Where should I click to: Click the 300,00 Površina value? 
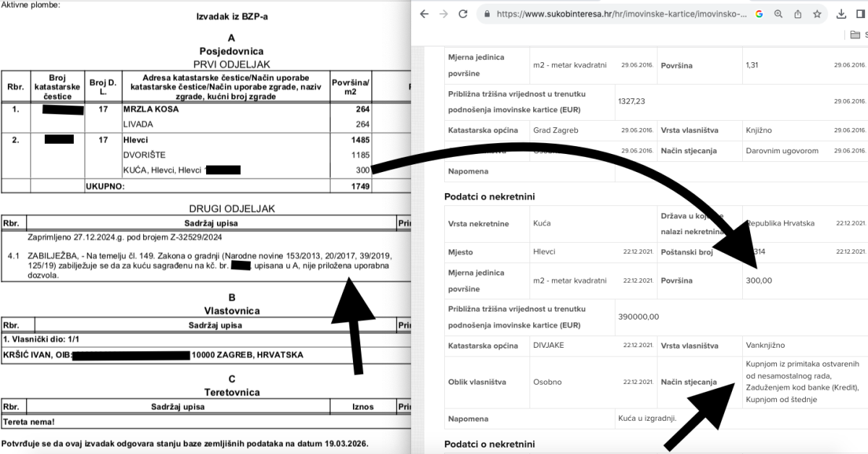coord(758,280)
